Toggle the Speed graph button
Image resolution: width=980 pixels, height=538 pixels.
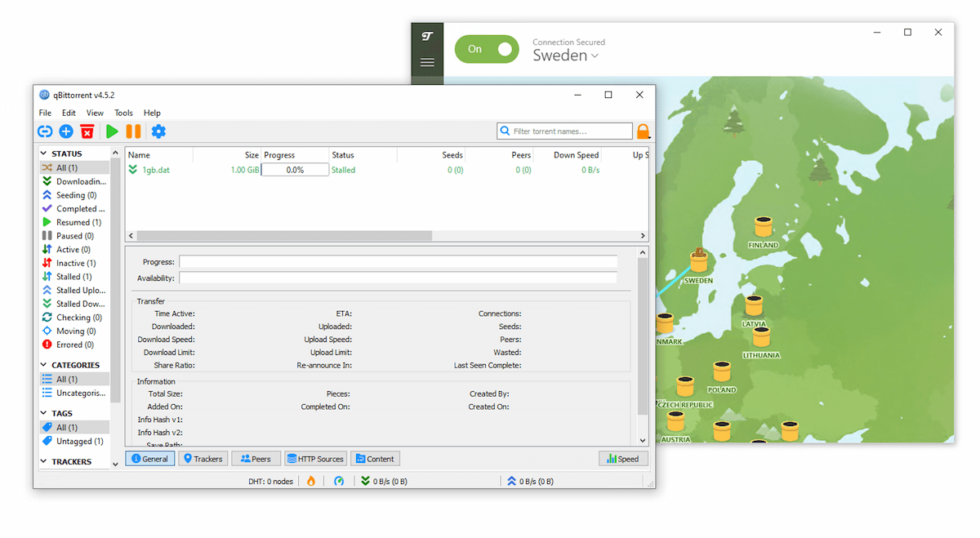pyautogui.click(x=623, y=459)
